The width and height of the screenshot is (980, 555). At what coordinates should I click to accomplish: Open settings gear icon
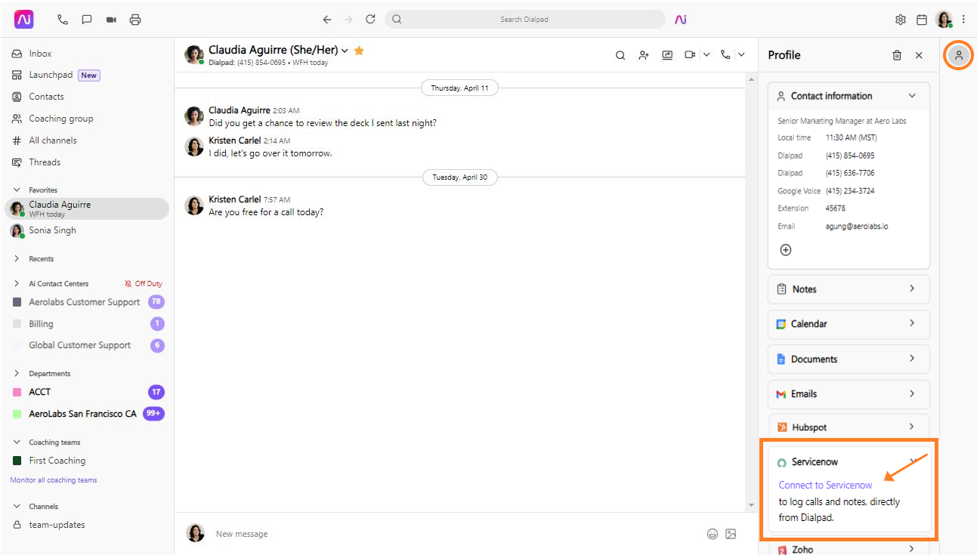(901, 20)
